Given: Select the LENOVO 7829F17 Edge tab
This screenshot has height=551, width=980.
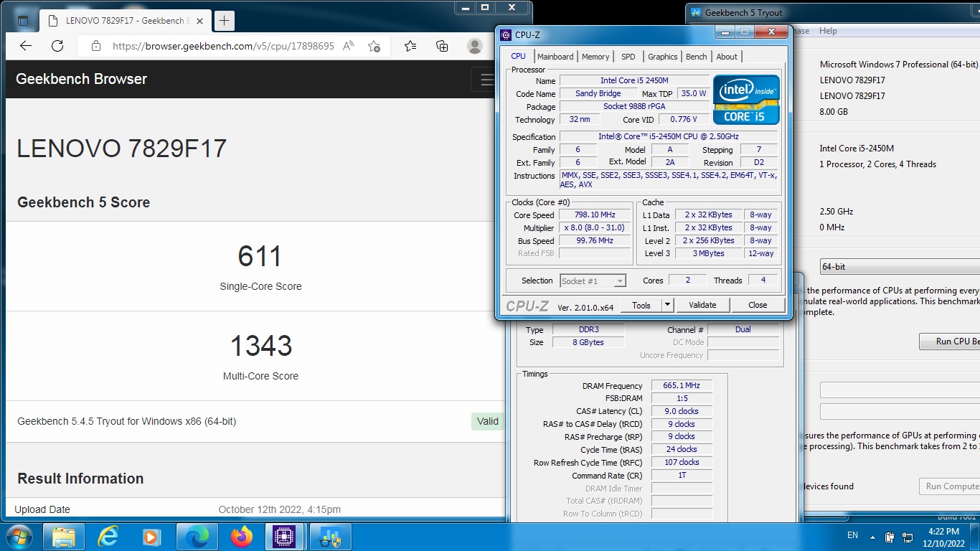Looking at the screenshot, I should pyautogui.click(x=124, y=21).
